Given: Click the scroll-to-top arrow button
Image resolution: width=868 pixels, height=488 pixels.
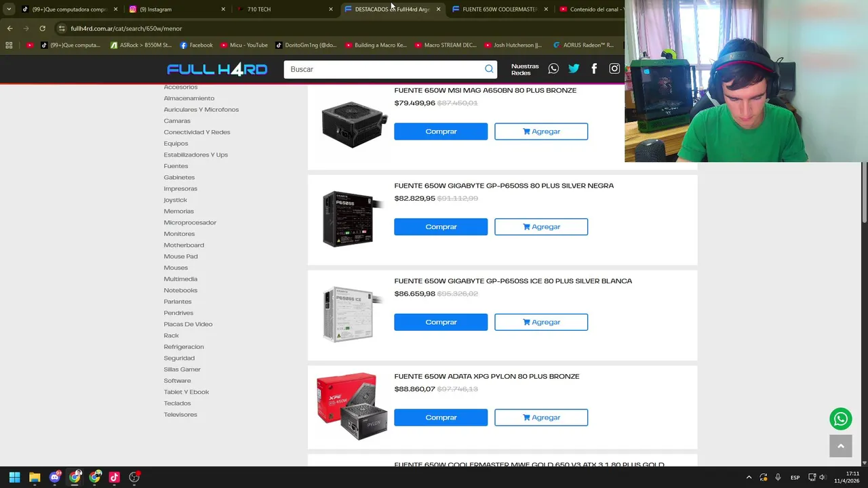Looking at the screenshot, I should 841,446.
